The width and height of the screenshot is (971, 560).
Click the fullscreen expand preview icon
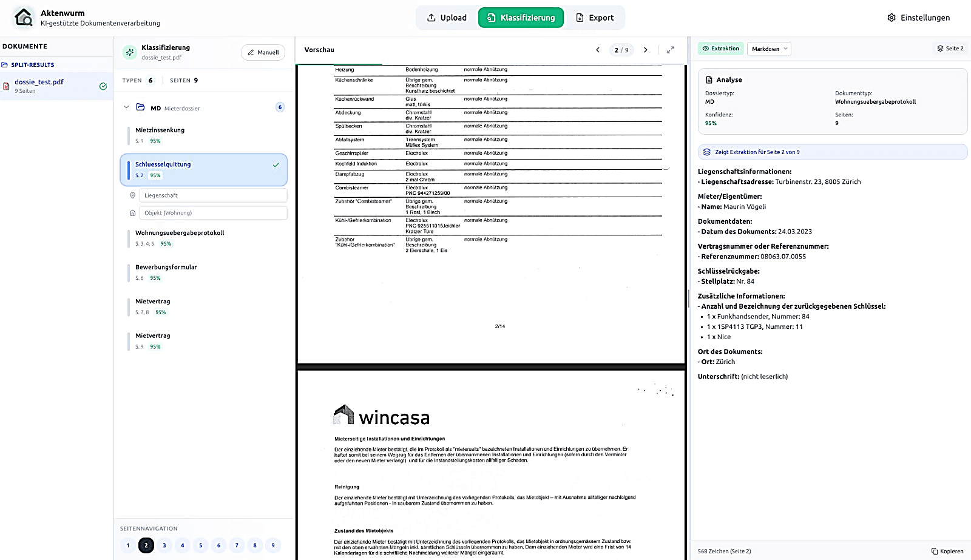point(671,50)
